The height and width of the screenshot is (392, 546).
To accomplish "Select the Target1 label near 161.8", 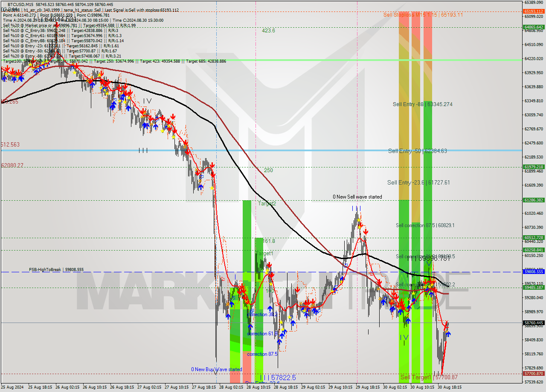I will tap(264, 254).
